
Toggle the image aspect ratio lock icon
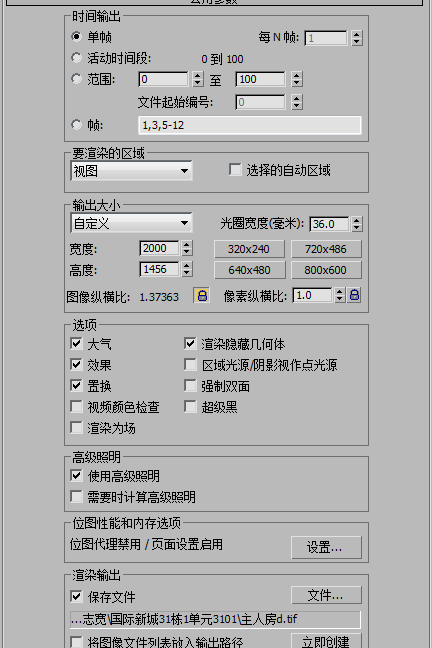tap(202, 295)
